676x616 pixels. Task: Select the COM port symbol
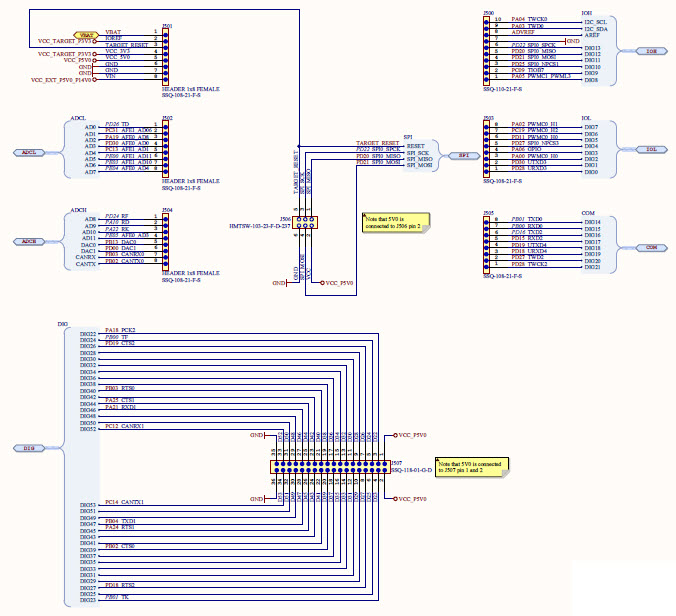click(x=651, y=247)
